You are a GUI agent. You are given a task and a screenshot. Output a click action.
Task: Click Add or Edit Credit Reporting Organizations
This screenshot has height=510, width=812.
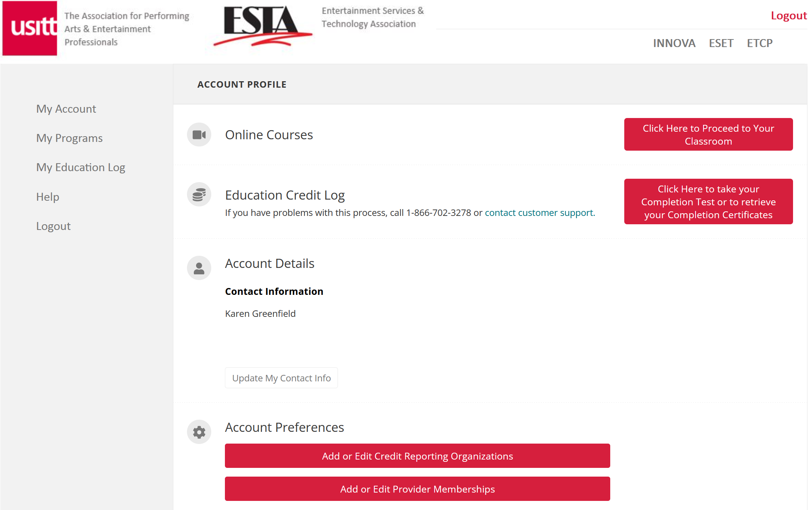[418, 455]
